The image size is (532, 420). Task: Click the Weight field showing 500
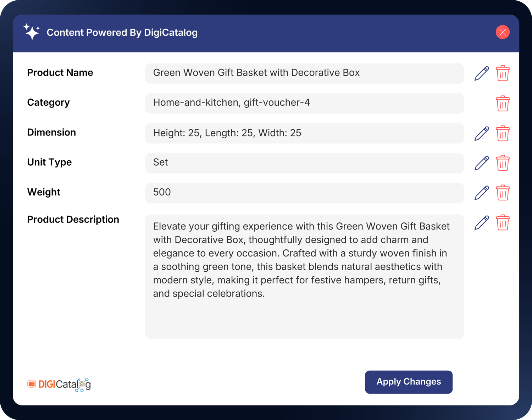pyautogui.click(x=304, y=193)
